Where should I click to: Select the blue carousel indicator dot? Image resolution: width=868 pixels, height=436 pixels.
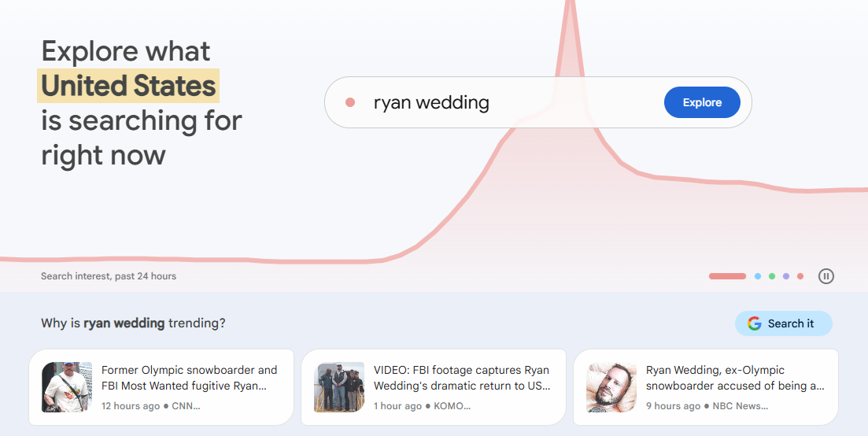coord(758,276)
